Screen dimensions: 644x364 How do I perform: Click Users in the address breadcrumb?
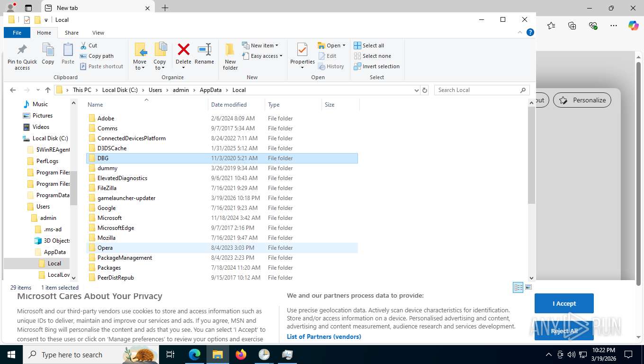click(x=155, y=90)
